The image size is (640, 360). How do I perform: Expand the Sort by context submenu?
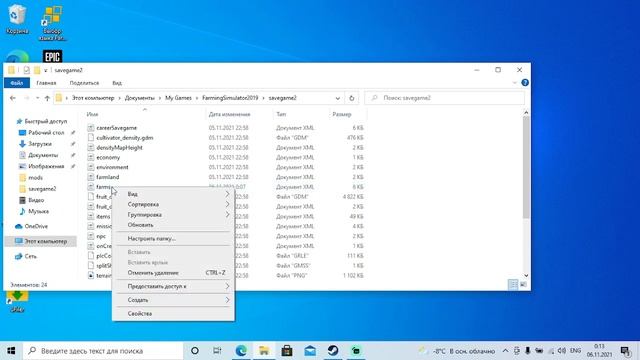click(x=173, y=204)
